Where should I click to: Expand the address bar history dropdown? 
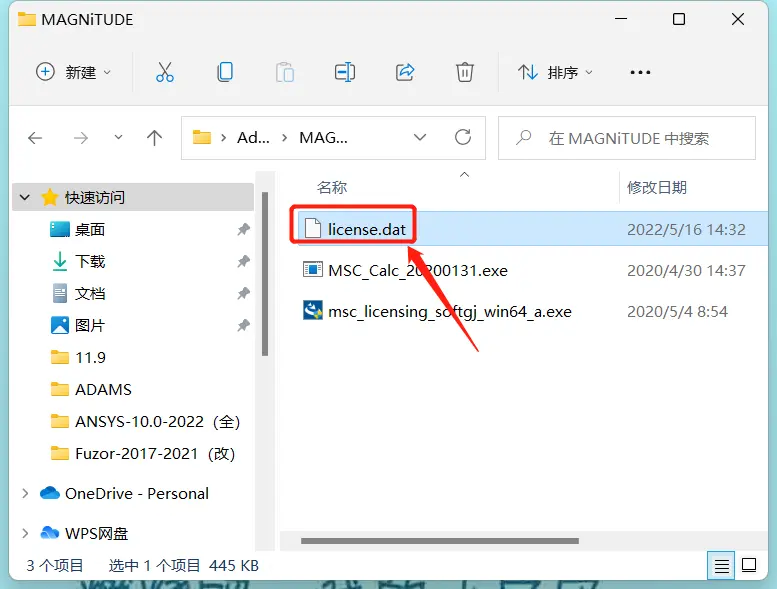pyautogui.click(x=420, y=138)
